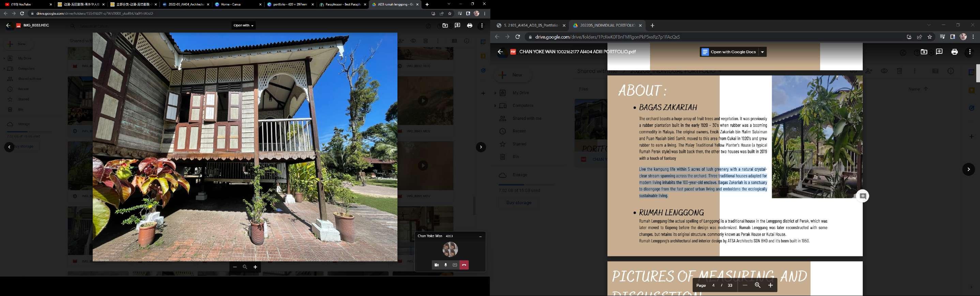Image resolution: width=980 pixels, height=296 pixels.
Task: Open a new tab in right browser
Action: [x=652, y=26]
